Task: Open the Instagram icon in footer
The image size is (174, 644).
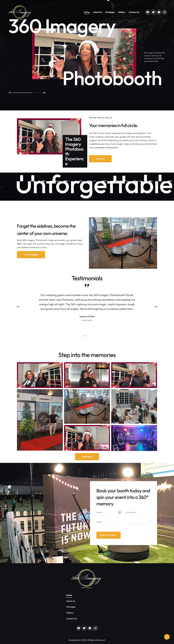Action: coord(96,628)
